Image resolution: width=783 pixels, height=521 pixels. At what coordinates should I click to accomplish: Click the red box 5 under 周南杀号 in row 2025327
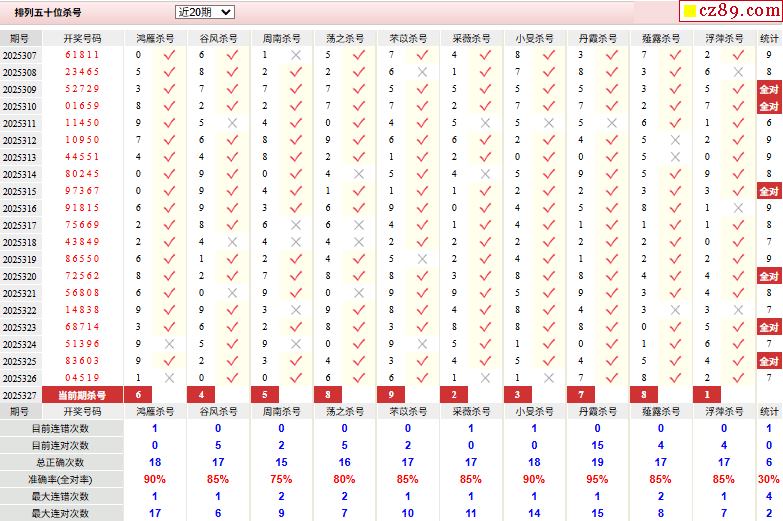pos(265,395)
